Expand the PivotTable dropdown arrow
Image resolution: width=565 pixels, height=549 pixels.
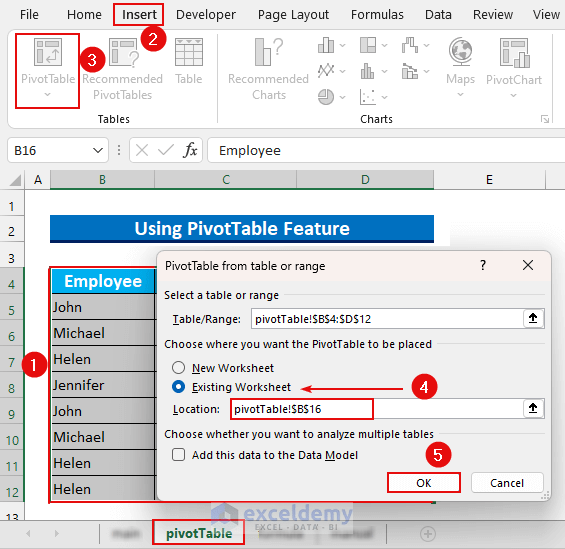click(x=48, y=95)
